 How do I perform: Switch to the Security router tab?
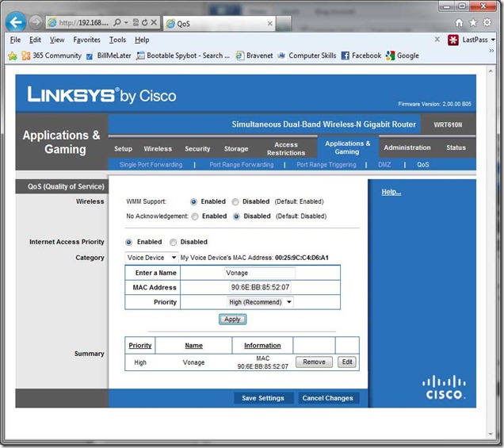(197, 148)
